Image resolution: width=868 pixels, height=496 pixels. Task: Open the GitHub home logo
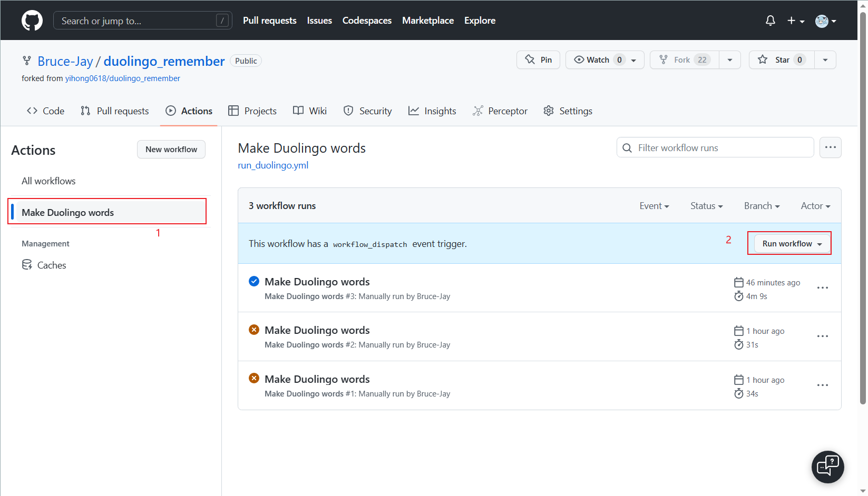click(32, 21)
